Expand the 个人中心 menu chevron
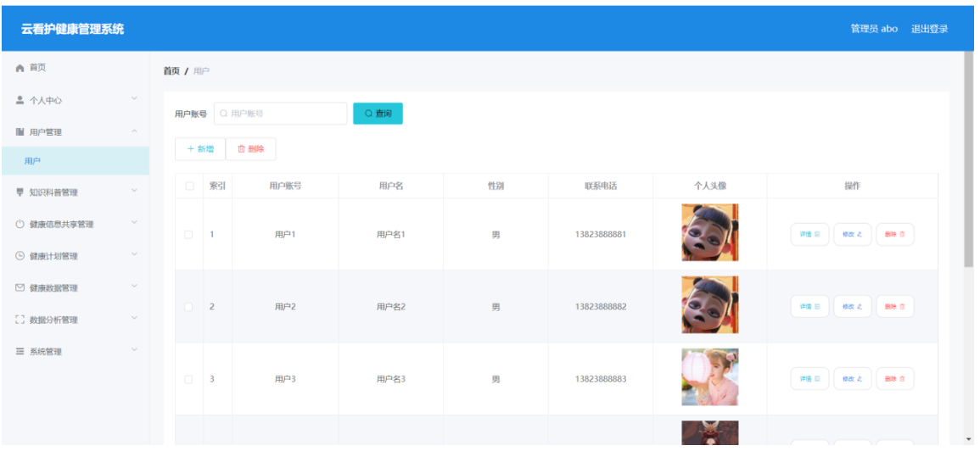Viewport: 980px width, 451px height. (x=134, y=98)
